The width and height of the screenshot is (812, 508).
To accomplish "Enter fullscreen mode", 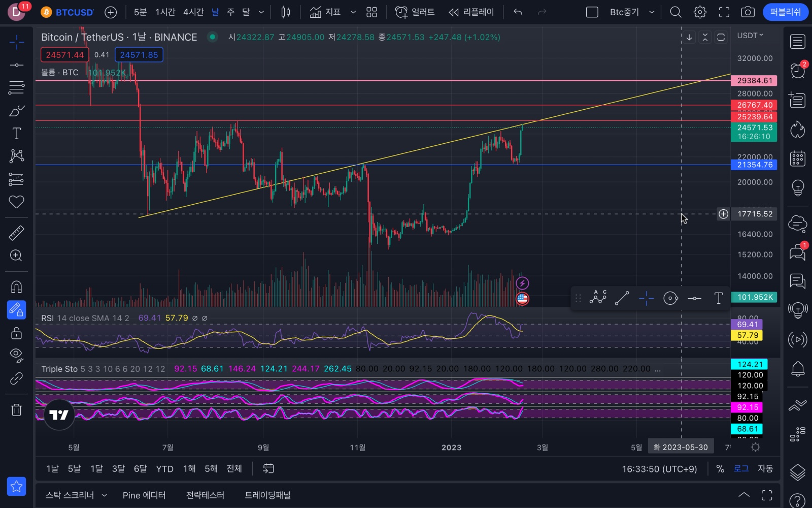I will pos(724,12).
